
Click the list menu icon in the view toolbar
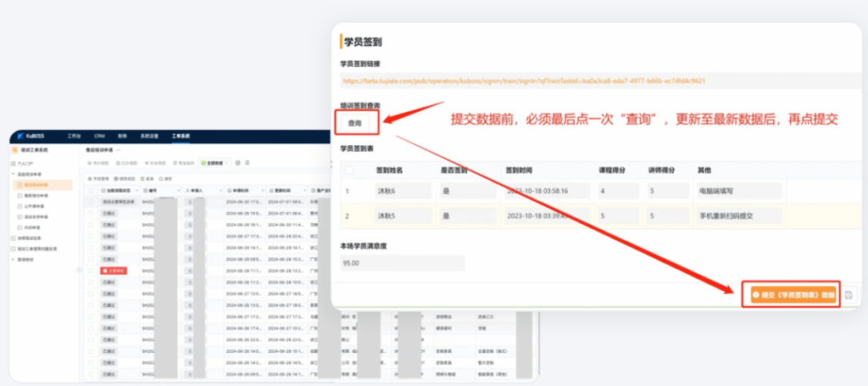247,162
